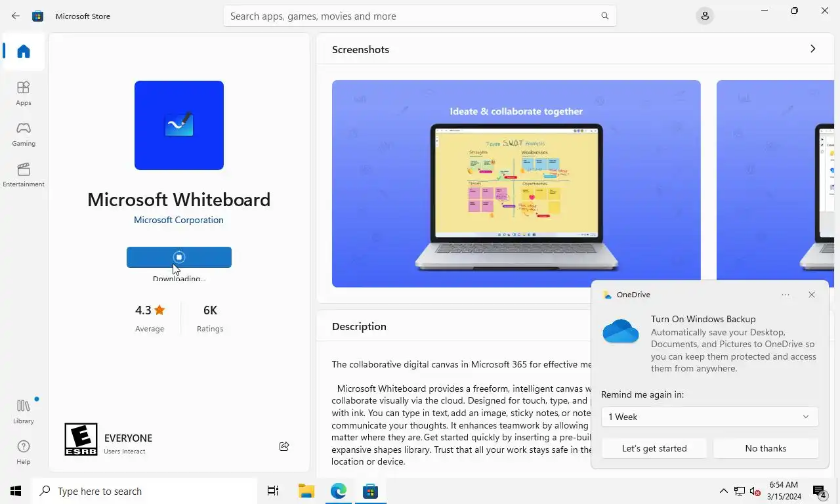The height and width of the screenshot is (504, 840).
Task: Launch Microsoft Edge from the taskbar
Action: [338, 491]
